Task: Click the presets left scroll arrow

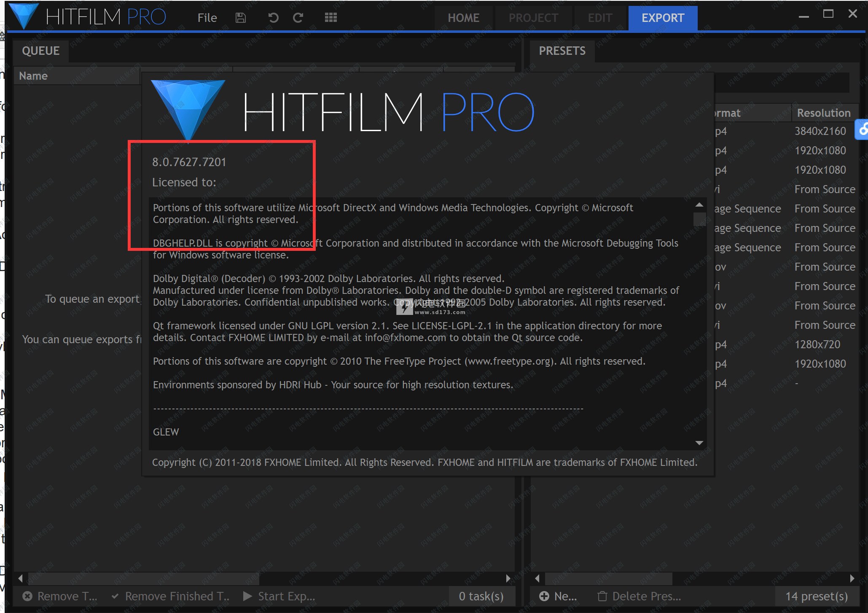Action: click(x=537, y=578)
